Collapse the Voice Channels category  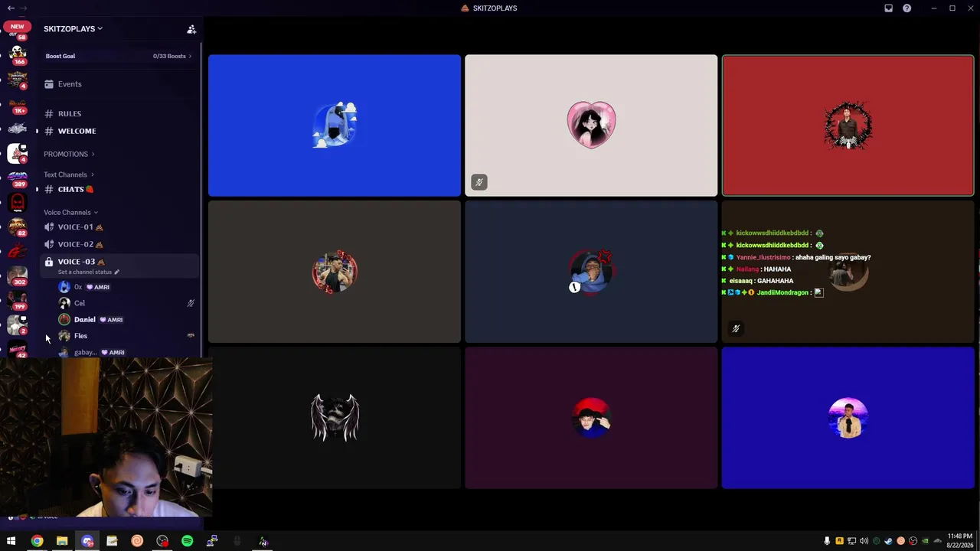tap(70, 212)
